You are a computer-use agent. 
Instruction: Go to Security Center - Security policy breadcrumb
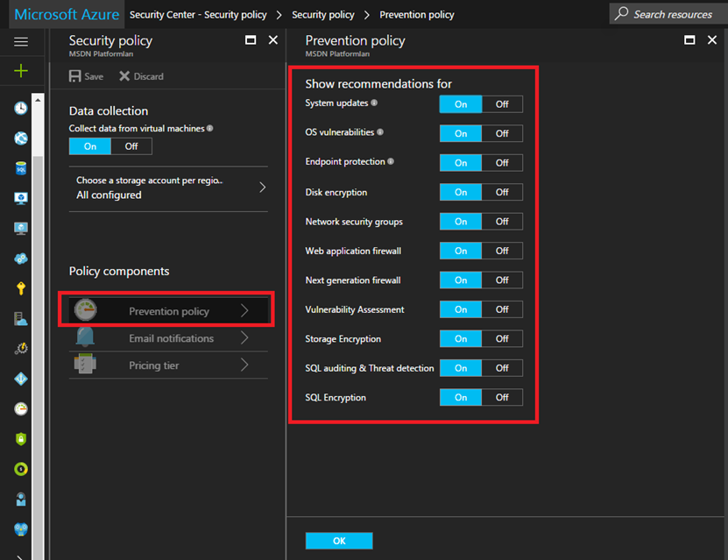point(198,15)
